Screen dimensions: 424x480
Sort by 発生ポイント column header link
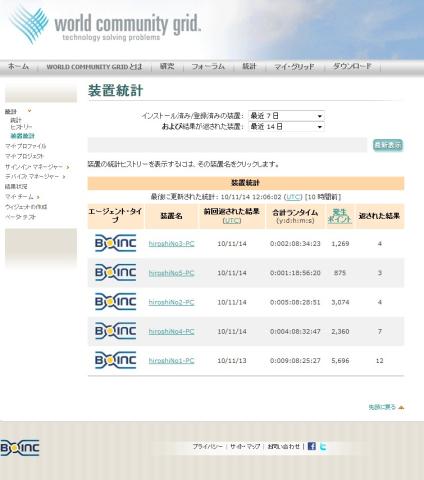tap(339, 216)
